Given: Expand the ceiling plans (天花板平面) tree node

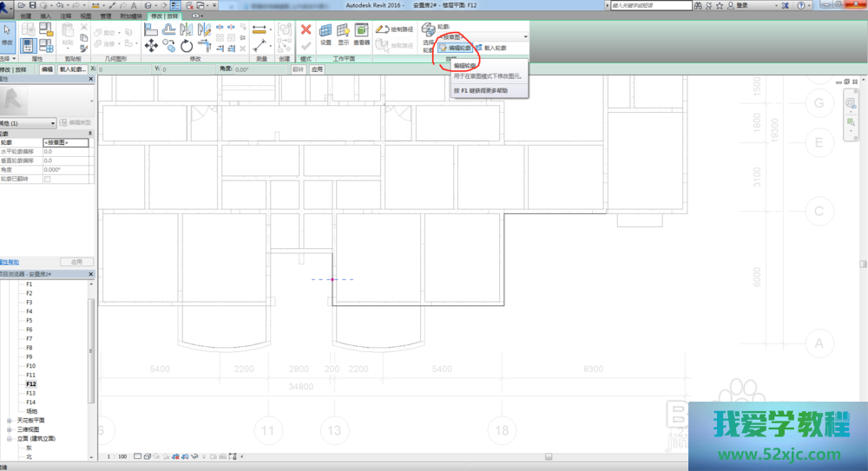Looking at the screenshot, I should pos(10,420).
